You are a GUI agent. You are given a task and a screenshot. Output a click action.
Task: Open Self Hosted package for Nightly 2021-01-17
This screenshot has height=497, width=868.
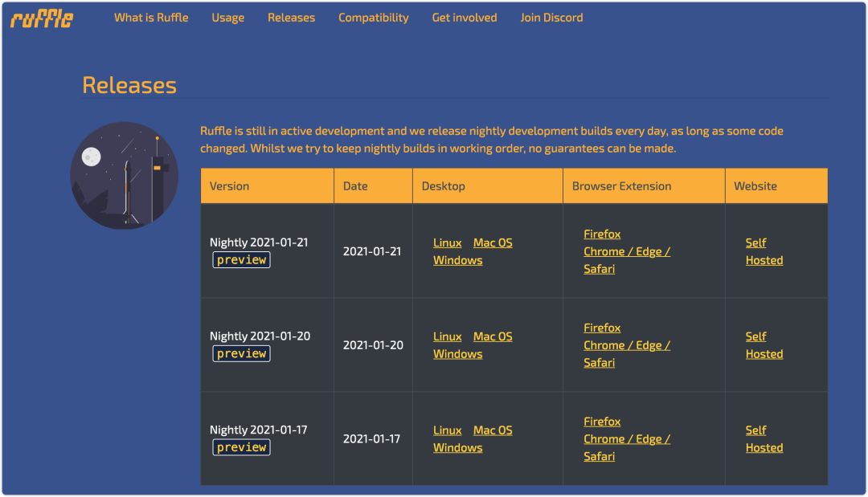[x=764, y=439]
